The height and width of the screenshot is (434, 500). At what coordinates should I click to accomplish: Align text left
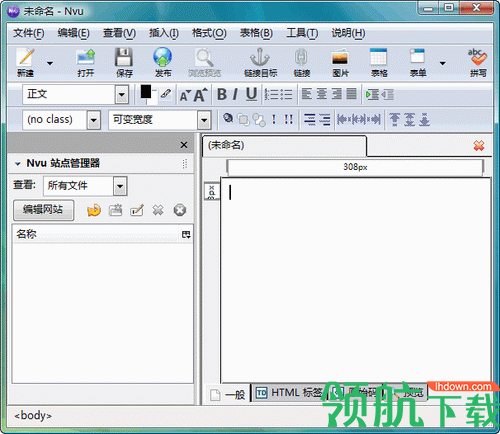tap(307, 94)
